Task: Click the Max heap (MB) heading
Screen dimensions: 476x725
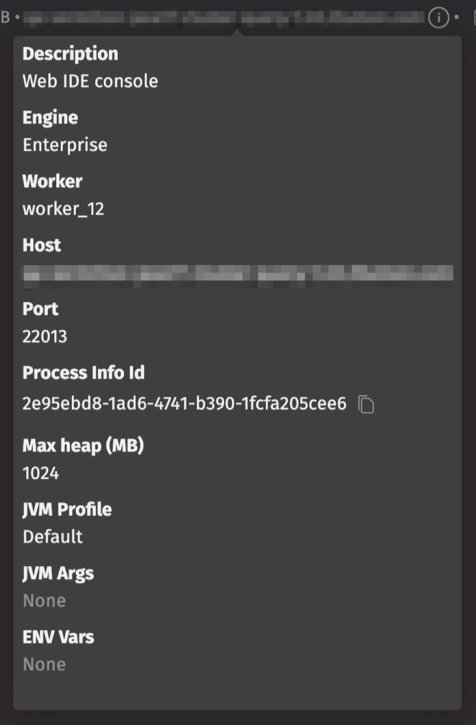Action: (83, 446)
